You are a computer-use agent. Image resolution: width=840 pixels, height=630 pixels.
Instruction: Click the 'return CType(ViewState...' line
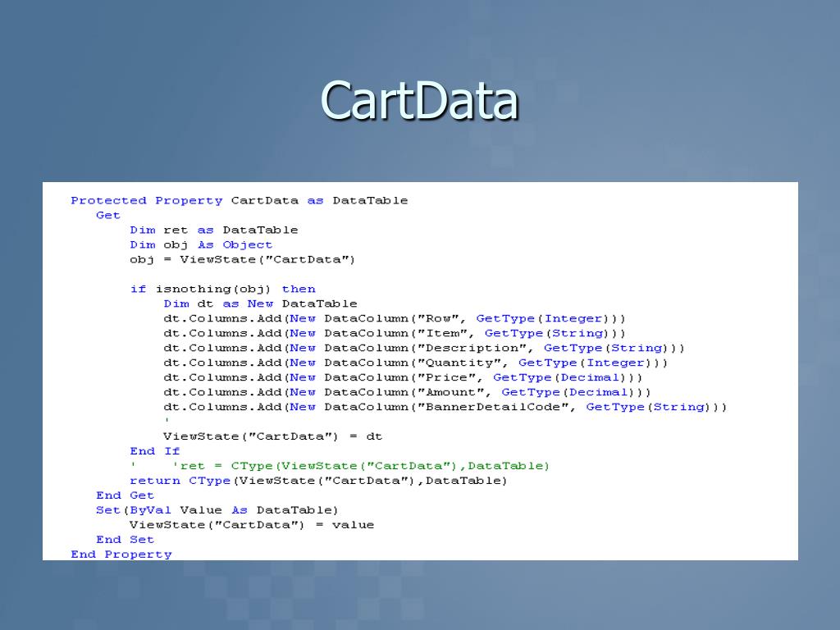(x=318, y=481)
